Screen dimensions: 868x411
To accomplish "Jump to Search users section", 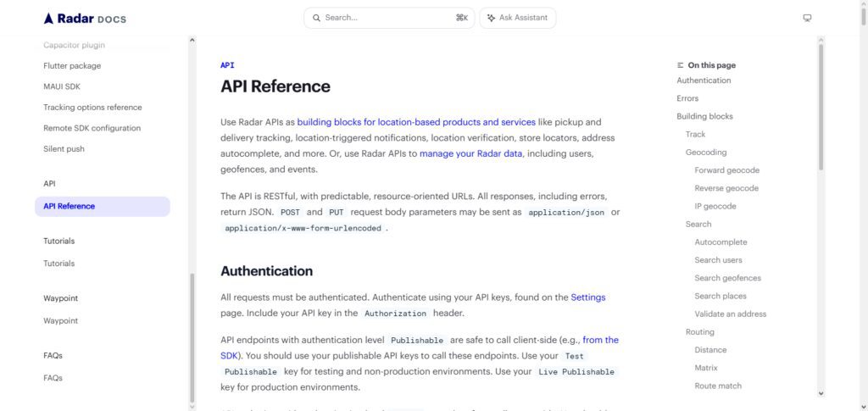I will pos(718,260).
